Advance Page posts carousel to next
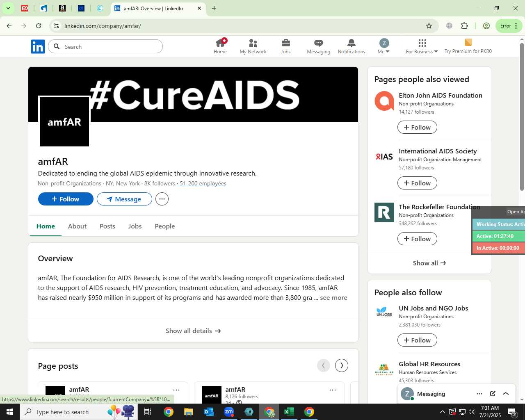The width and height of the screenshot is (525, 420). tap(342, 365)
